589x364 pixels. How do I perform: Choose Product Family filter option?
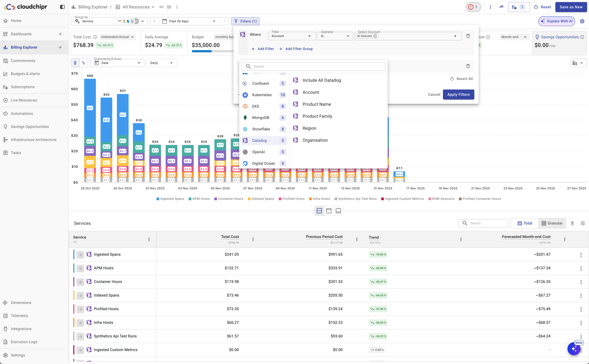click(317, 116)
